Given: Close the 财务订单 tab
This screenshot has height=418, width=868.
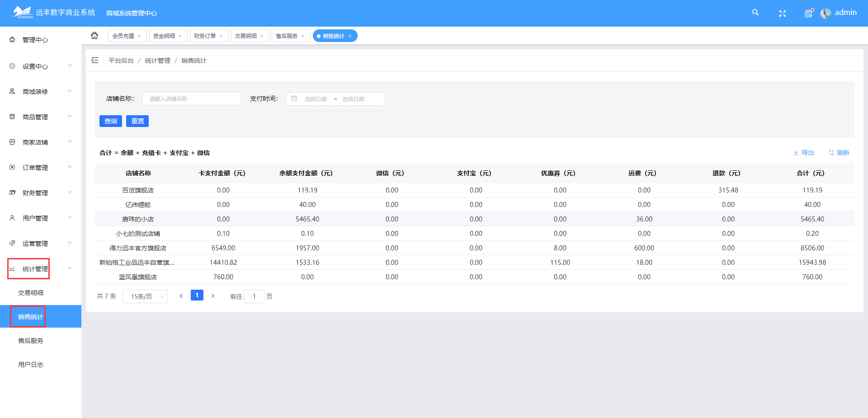Looking at the screenshot, I should (x=221, y=36).
